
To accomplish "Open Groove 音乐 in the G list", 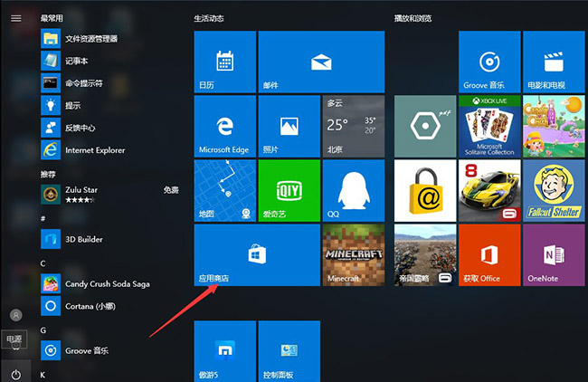I will (x=74, y=350).
